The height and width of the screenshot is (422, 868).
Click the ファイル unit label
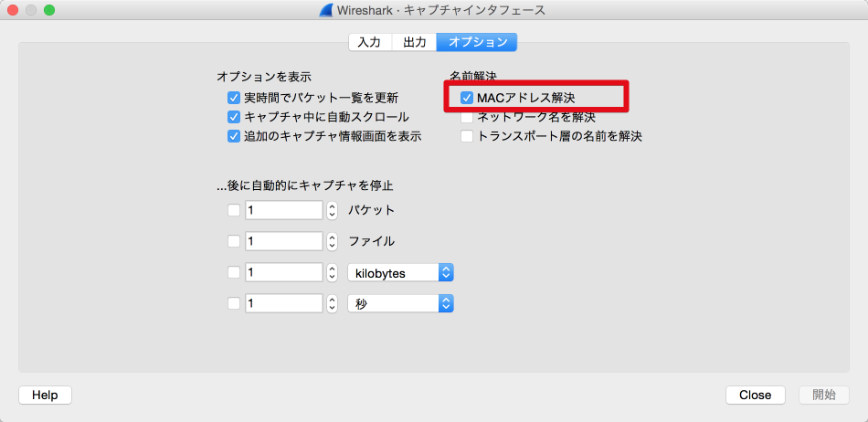[372, 241]
